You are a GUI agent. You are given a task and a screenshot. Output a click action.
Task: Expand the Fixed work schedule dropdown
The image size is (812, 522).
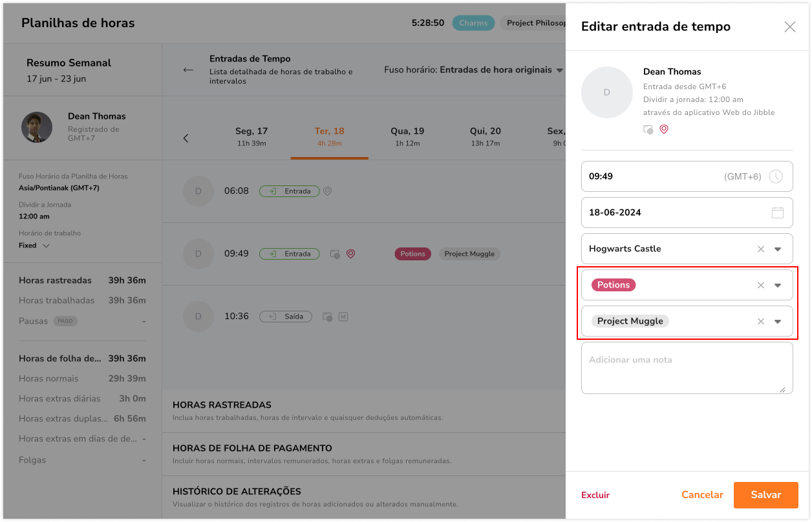34,245
